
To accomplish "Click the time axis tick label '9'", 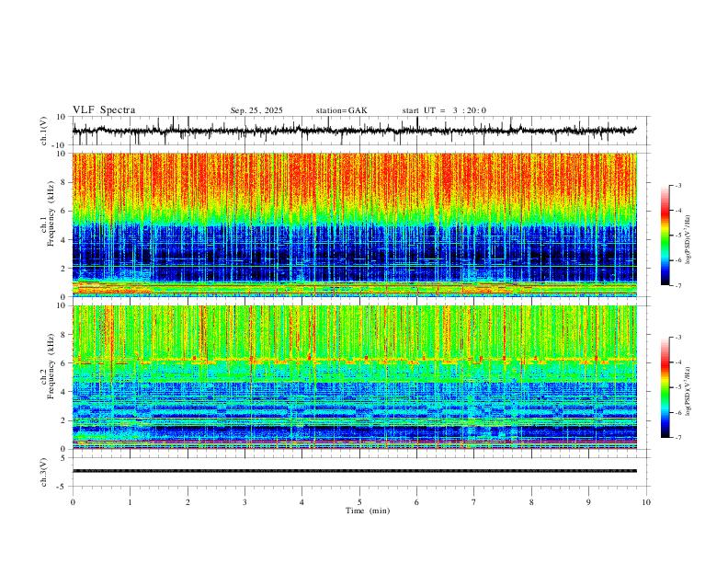I will coord(588,502).
